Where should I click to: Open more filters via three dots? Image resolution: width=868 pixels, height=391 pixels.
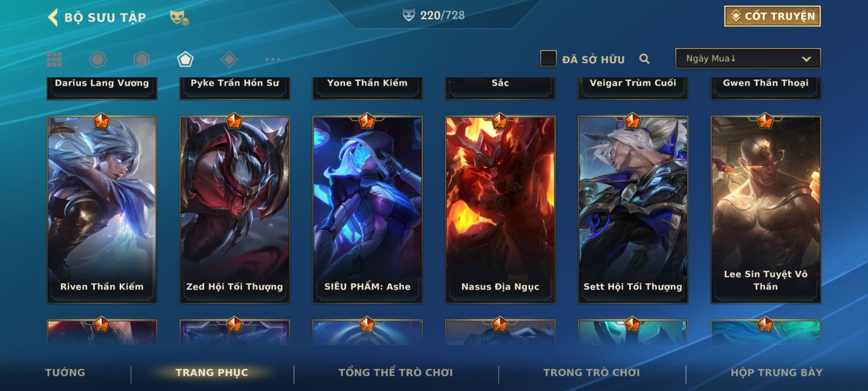[x=273, y=59]
